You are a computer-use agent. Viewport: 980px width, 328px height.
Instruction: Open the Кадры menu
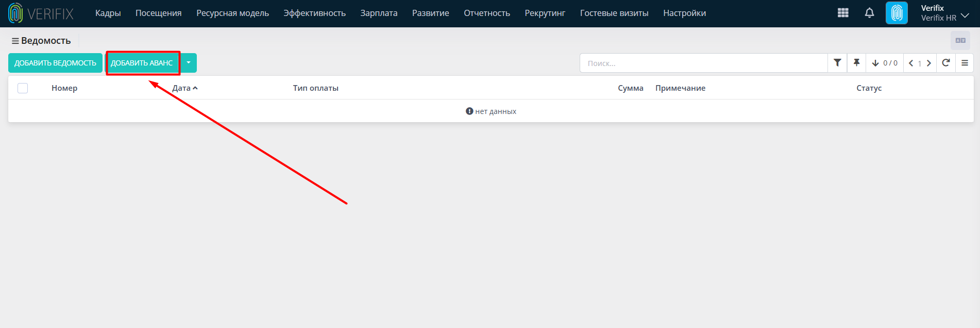(108, 13)
